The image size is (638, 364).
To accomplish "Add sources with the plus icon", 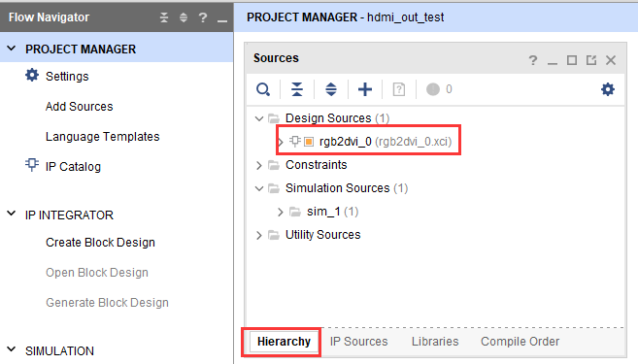I will point(365,89).
